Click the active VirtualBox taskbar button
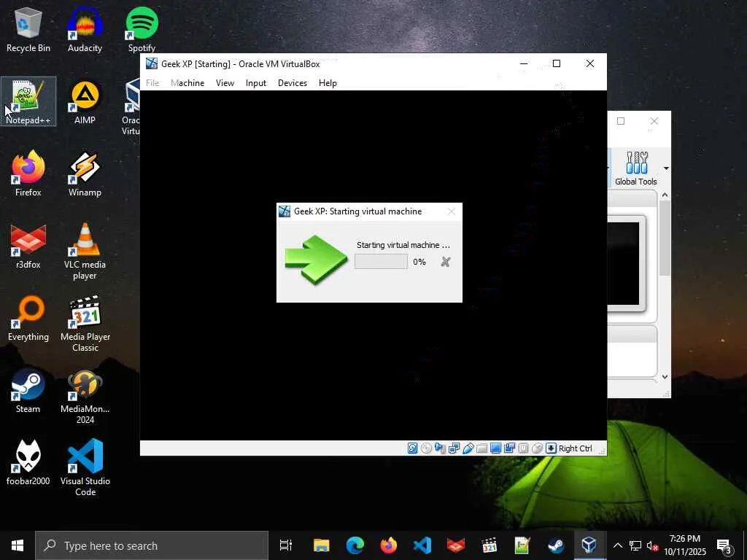747x560 pixels. point(589,545)
